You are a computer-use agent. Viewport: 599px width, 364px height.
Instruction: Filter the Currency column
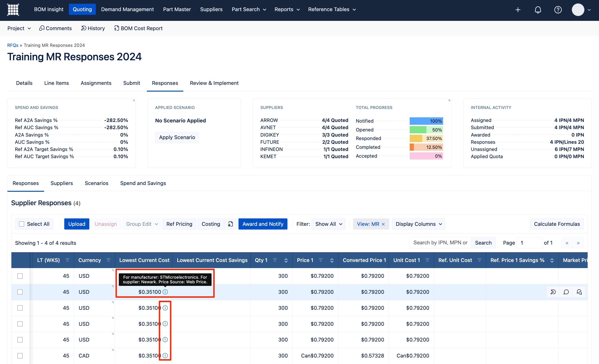pos(108,260)
